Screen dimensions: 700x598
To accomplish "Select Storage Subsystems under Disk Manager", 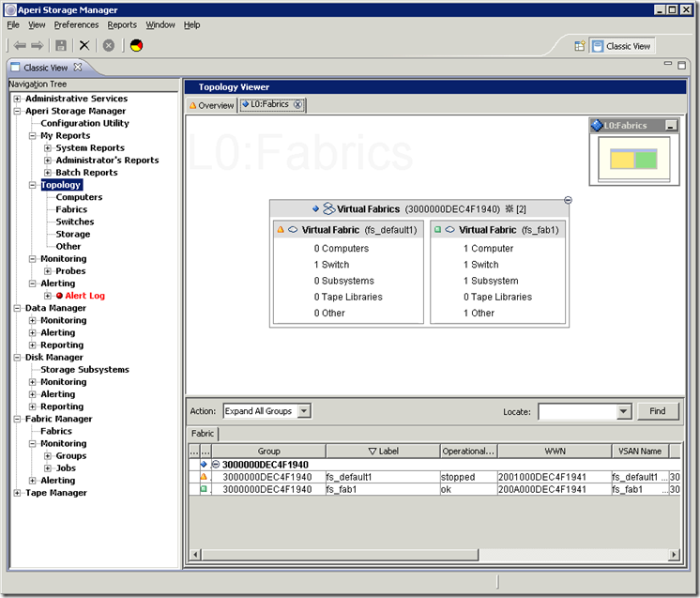I will [84, 369].
